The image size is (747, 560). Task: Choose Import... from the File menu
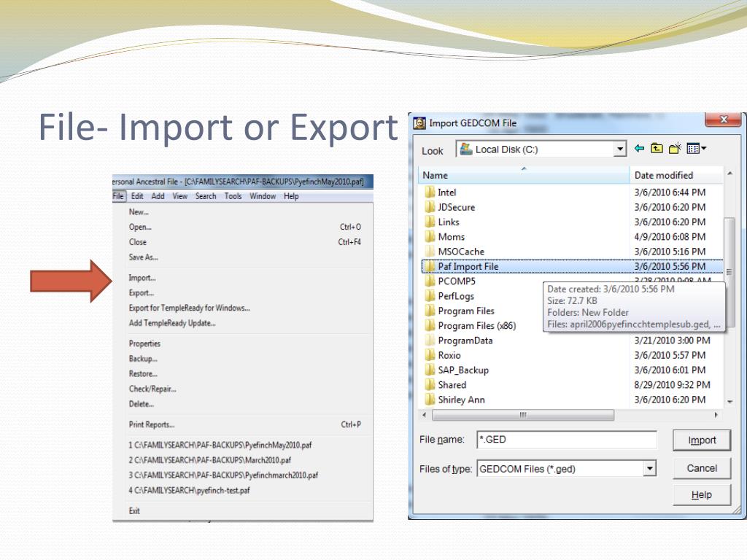tap(142, 278)
